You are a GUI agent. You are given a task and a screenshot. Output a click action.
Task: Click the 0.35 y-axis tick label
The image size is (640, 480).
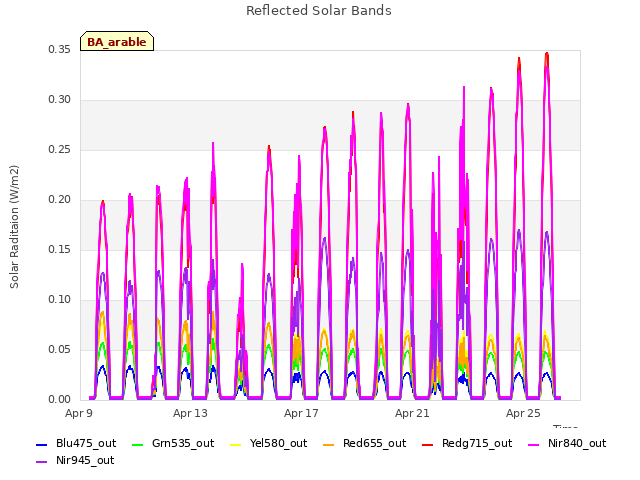click(x=60, y=49)
